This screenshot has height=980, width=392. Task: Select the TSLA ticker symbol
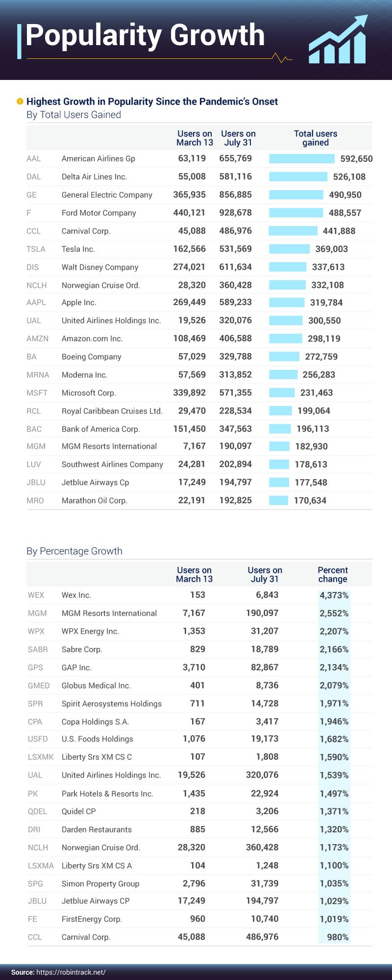tap(36, 249)
